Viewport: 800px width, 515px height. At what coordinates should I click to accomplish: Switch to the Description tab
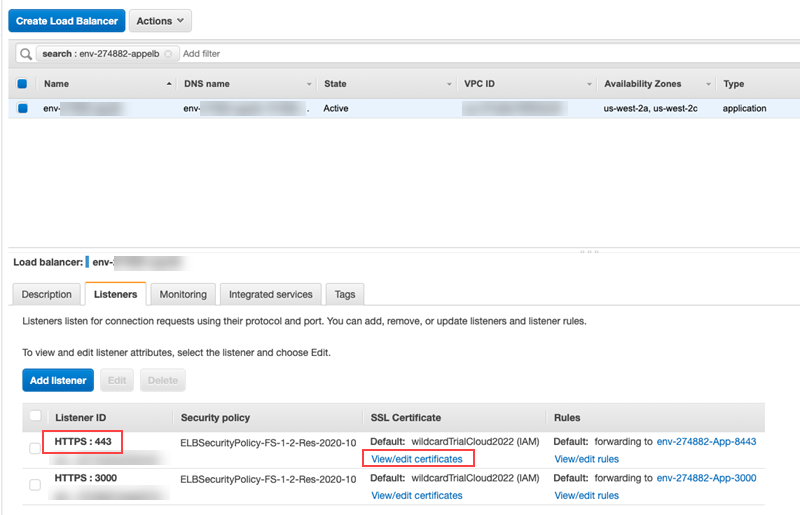47,294
